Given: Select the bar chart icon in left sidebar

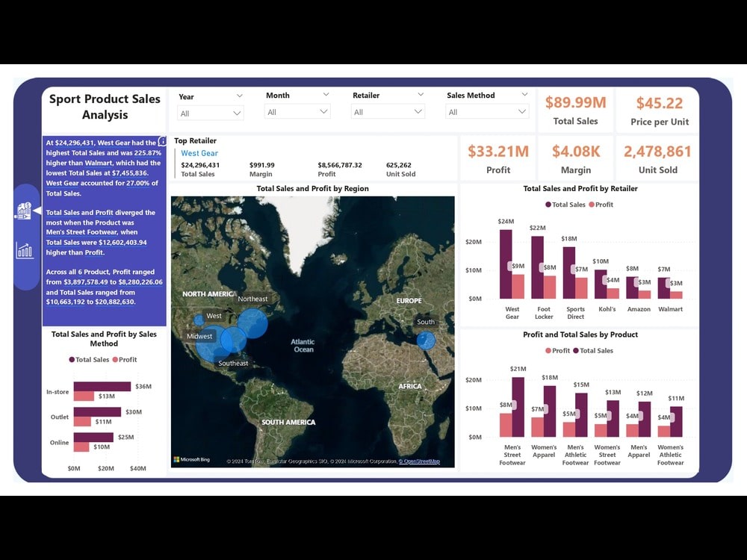Looking at the screenshot, I should [x=25, y=252].
